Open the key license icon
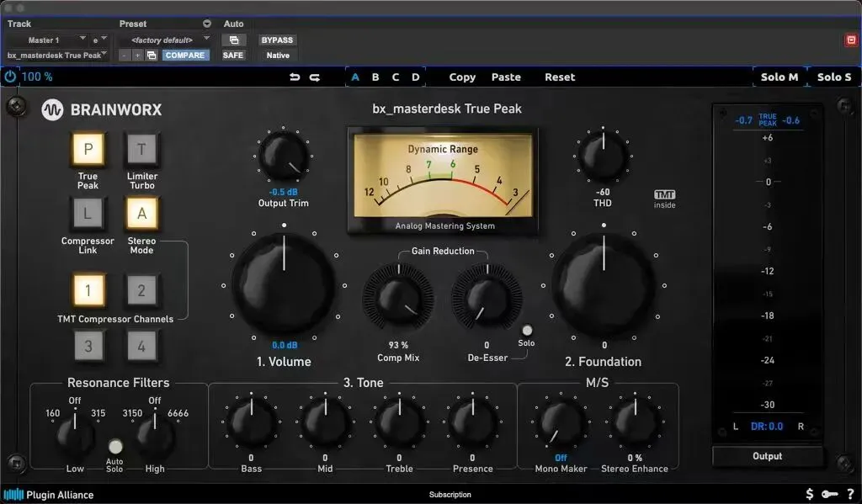This screenshot has width=862, height=504. (x=829, y=494)
